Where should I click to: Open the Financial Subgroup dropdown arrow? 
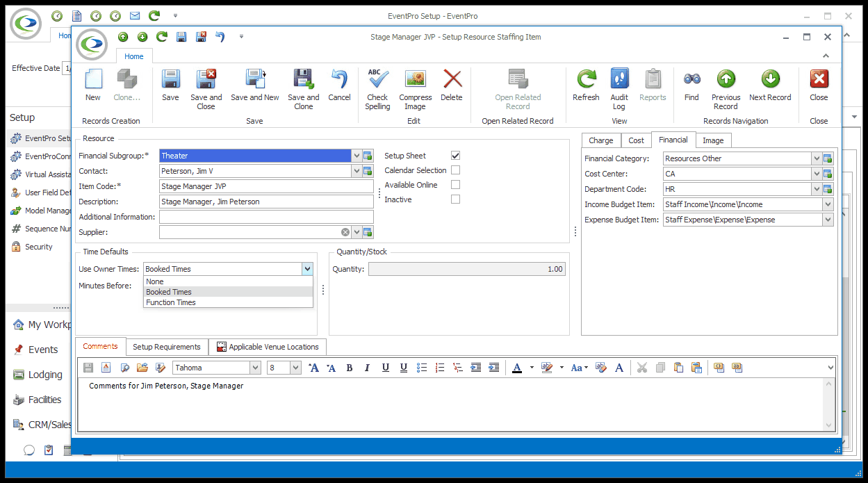tap(357, 156)
